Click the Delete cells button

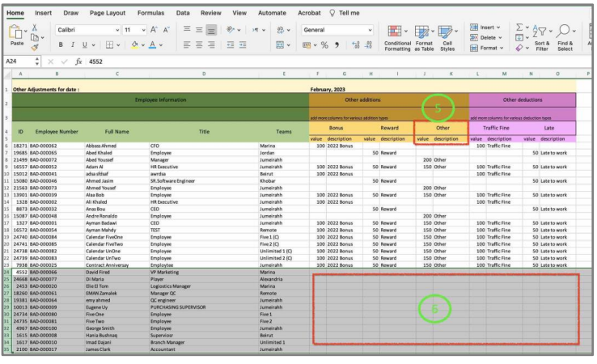485,37
